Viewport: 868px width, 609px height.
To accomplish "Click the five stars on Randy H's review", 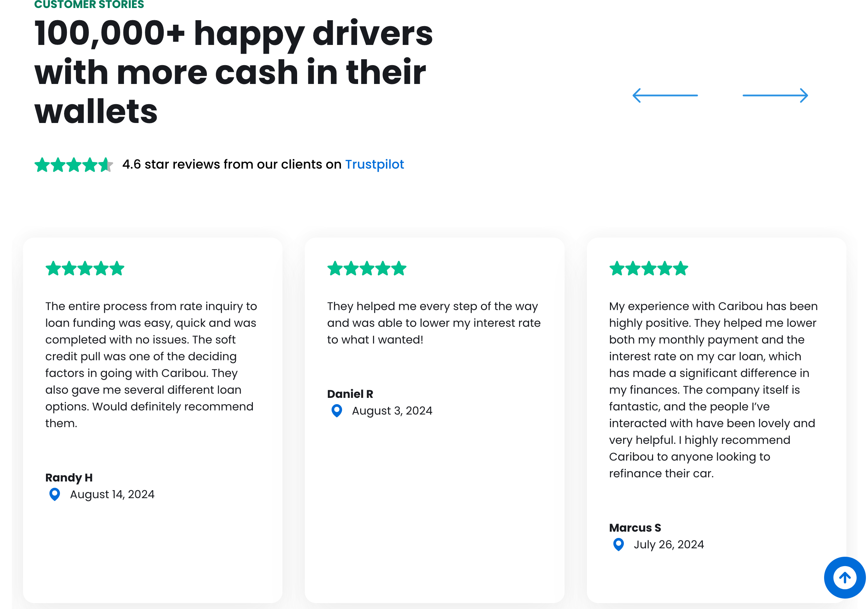I will coord(85,268).
